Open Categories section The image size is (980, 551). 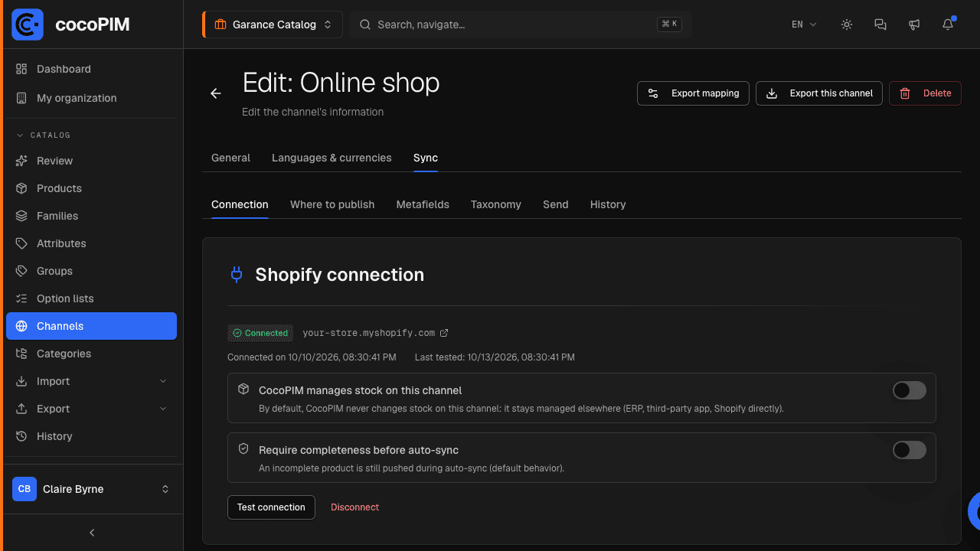tap(92, 354)
